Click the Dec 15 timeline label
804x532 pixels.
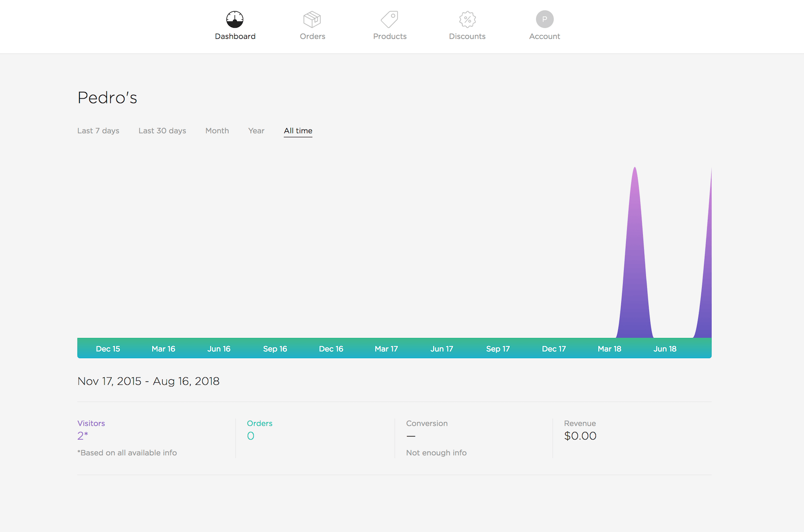pyautogui.click(x=108, y=349)
